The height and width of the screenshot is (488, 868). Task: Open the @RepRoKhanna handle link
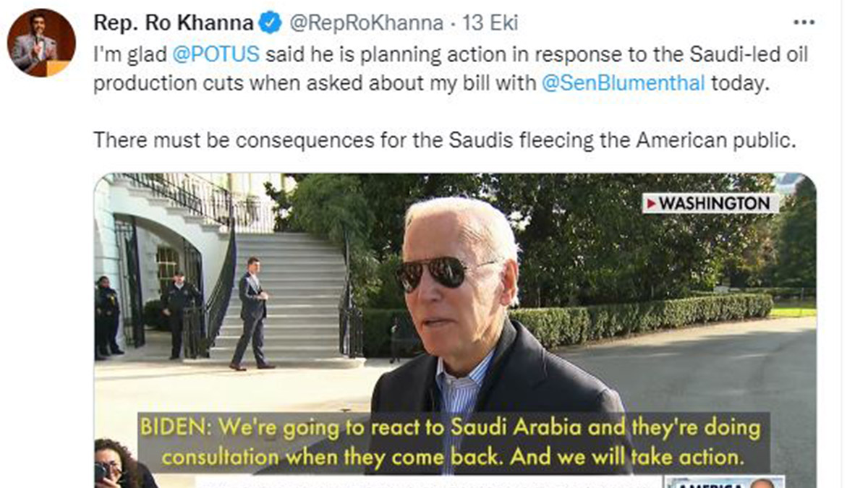point(366,24)
